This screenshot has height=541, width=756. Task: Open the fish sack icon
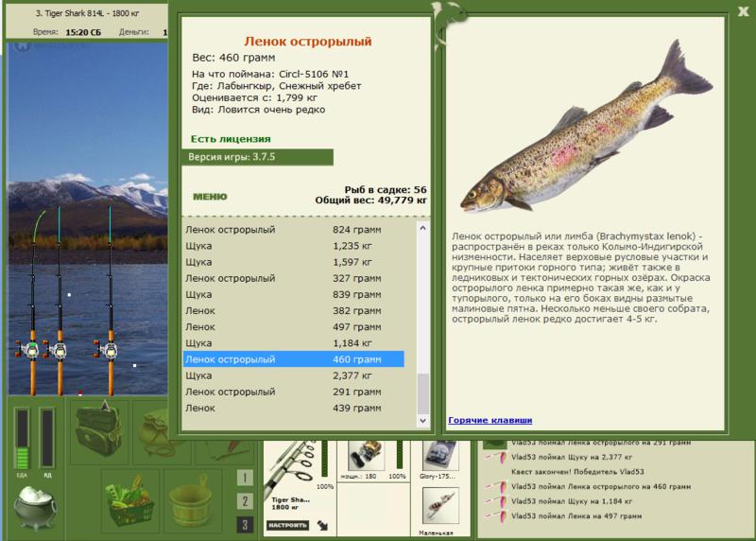[x=154, y=432]
